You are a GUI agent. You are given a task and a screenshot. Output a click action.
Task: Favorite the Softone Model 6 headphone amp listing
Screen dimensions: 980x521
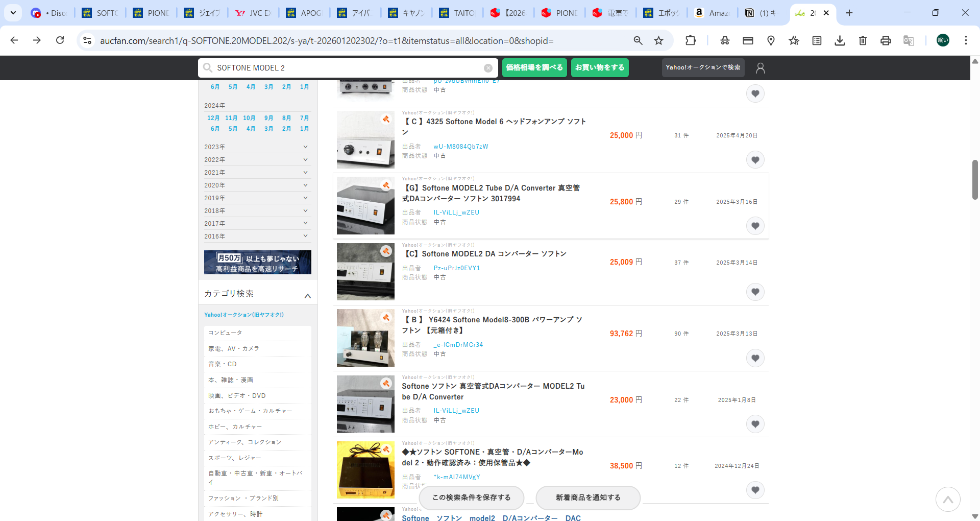[x=755, y=160]
